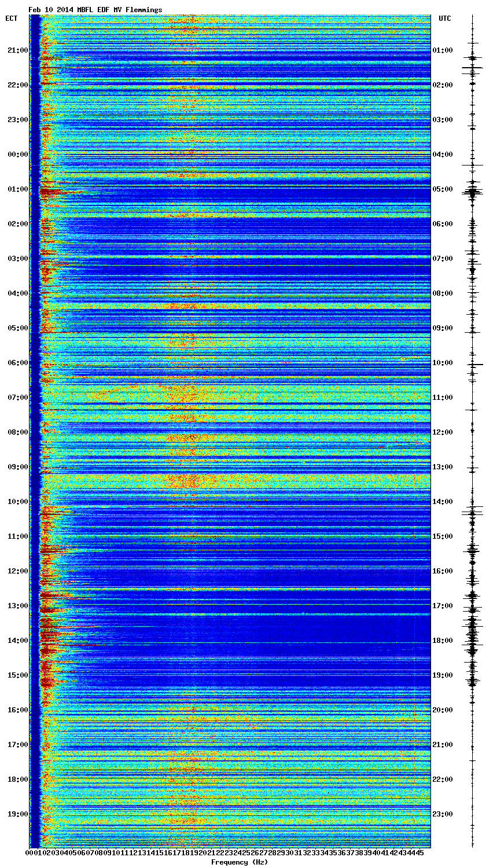
Task: Click the 02:00 label on the UTC axis
Action: pyautogui.click(x=443, y=85)
